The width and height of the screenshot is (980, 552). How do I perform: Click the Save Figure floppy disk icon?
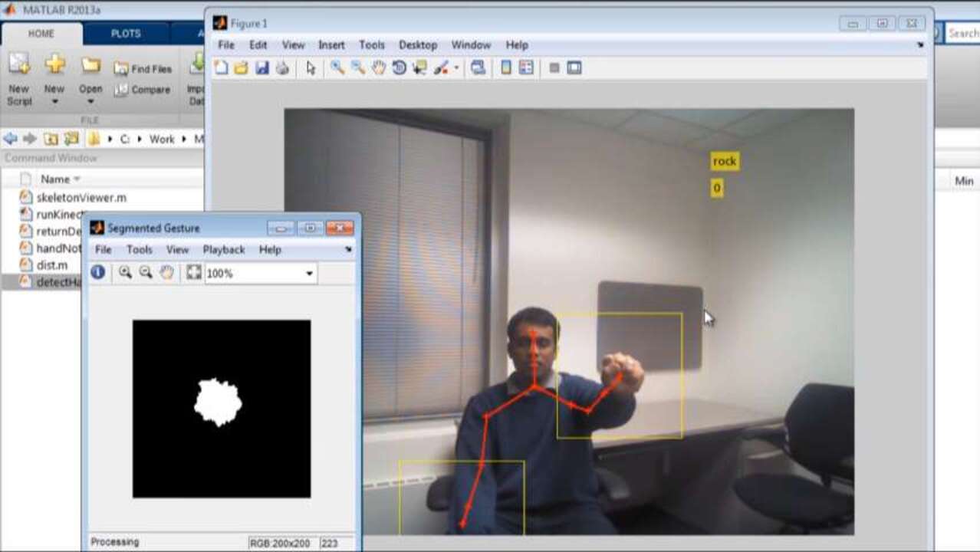pyautogui.click(x=262, y=68)
